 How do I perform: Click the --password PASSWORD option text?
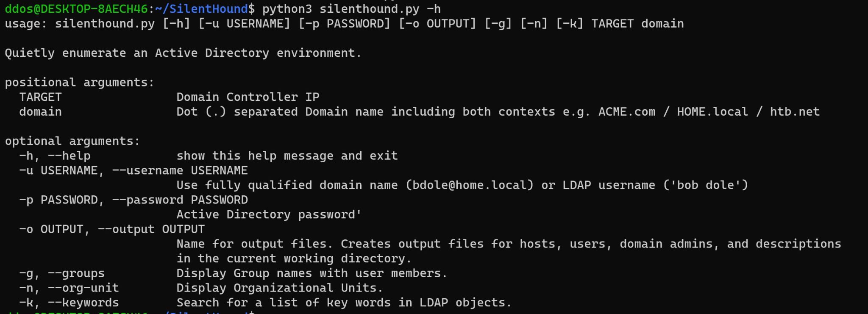[x=180, y=200]
